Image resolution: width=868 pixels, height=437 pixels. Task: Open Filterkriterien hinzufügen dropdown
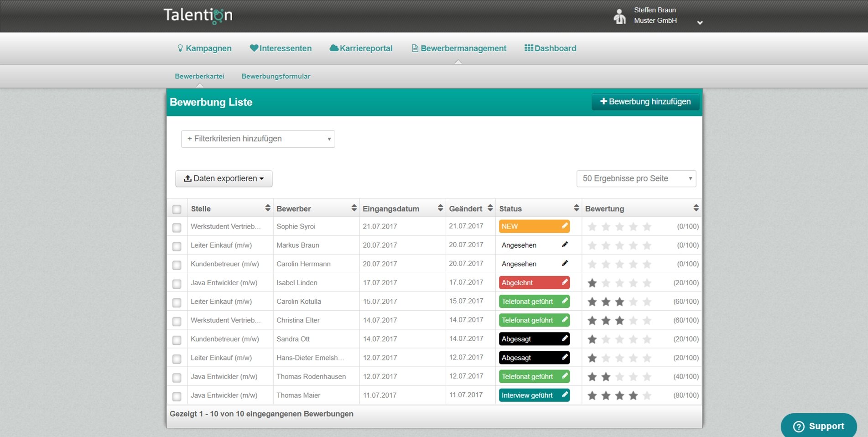[x=258, y=139]
